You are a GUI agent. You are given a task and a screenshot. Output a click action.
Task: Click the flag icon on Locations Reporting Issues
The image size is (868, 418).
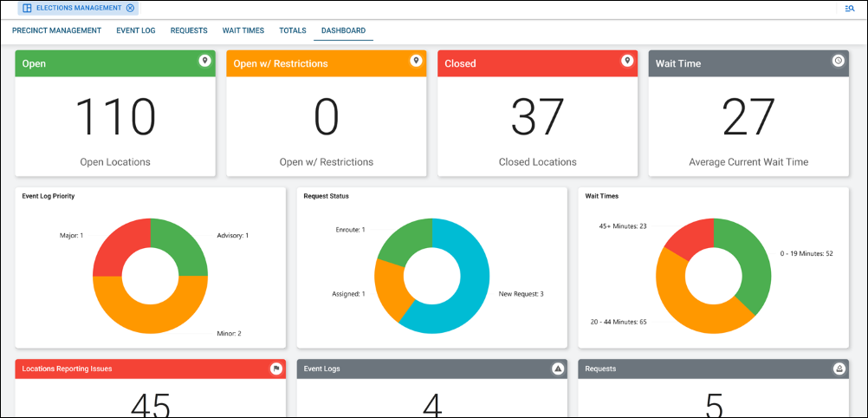275,369
